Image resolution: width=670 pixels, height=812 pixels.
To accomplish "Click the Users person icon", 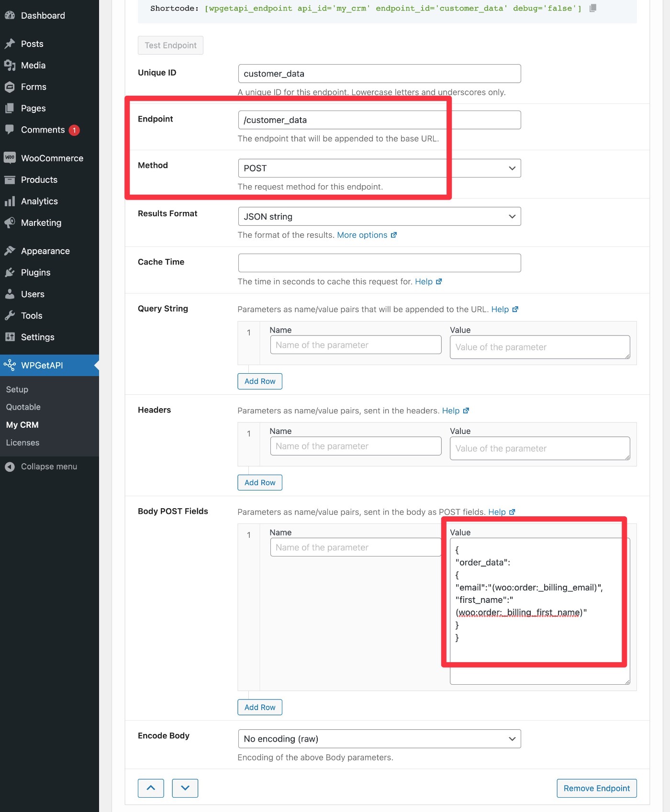I will [10, 294].
